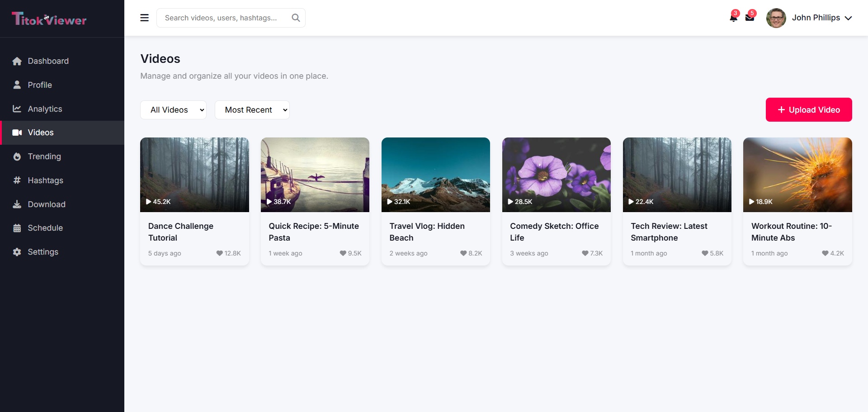The width and height of the screenshot is (868, 412).
Task: Toggle the sidebar with hamburger menu
Action: point(144,18)
